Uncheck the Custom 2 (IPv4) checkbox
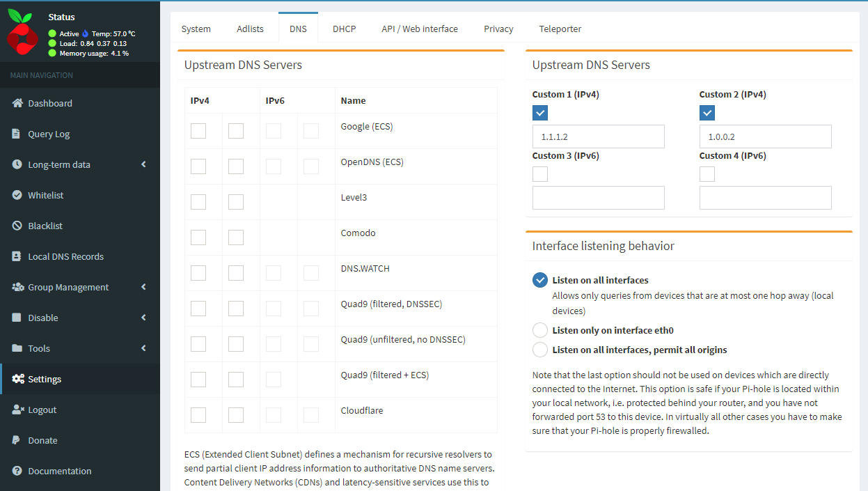 pos(707,113)
